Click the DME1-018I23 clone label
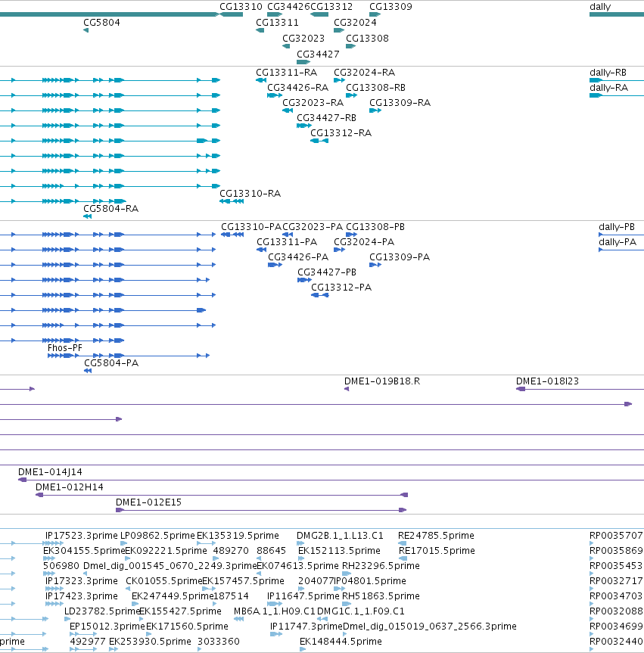 (547, 381)
